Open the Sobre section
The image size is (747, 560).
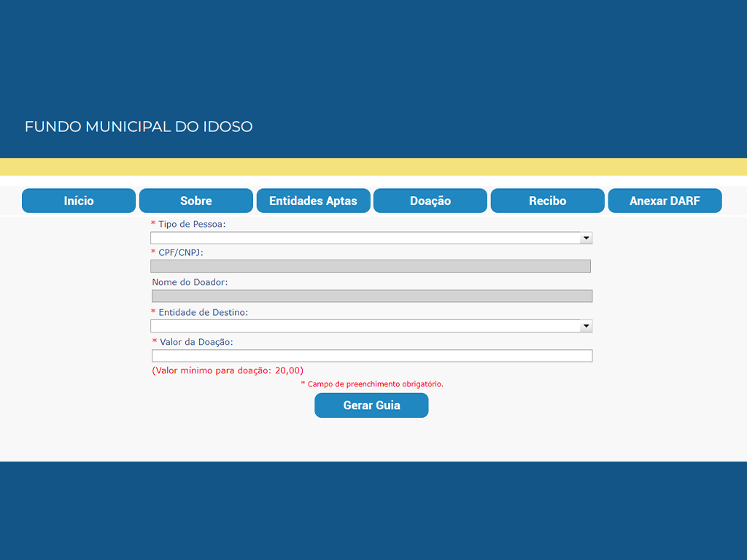(196, 201)
